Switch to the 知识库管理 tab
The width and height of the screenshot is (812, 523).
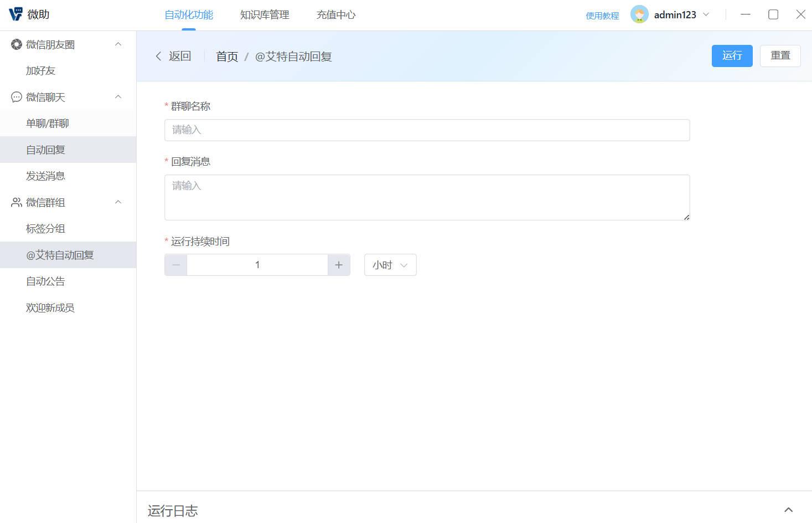tap(265, 15)
